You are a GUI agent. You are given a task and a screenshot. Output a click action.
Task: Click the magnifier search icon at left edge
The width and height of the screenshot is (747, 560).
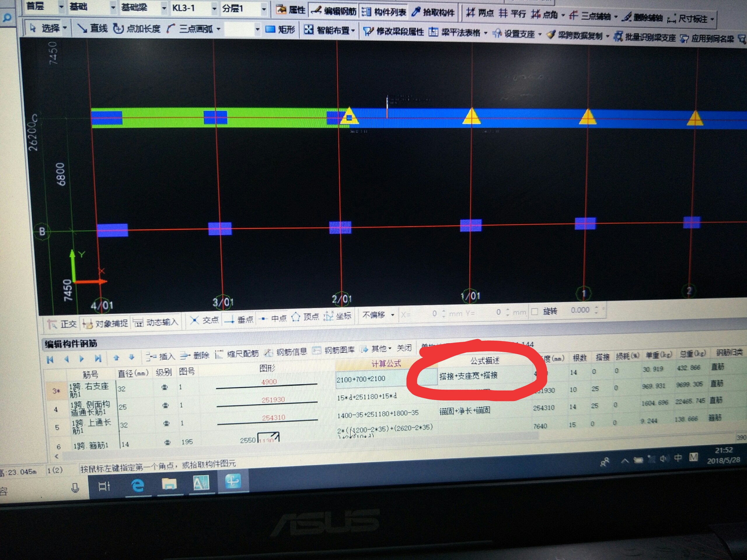[6, 18]
